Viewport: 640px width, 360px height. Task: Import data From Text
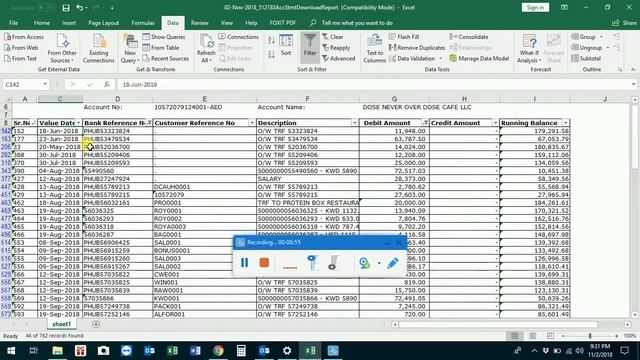pos(20,58)
